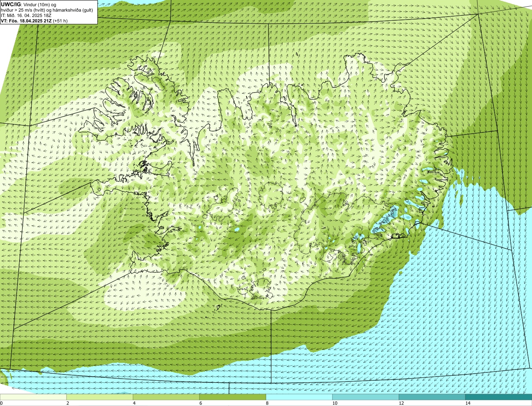Click the "IT: Mið. 16. 04. 2025 18Z" line
This screenshot has height=406, width=532.
pos(26,15)
